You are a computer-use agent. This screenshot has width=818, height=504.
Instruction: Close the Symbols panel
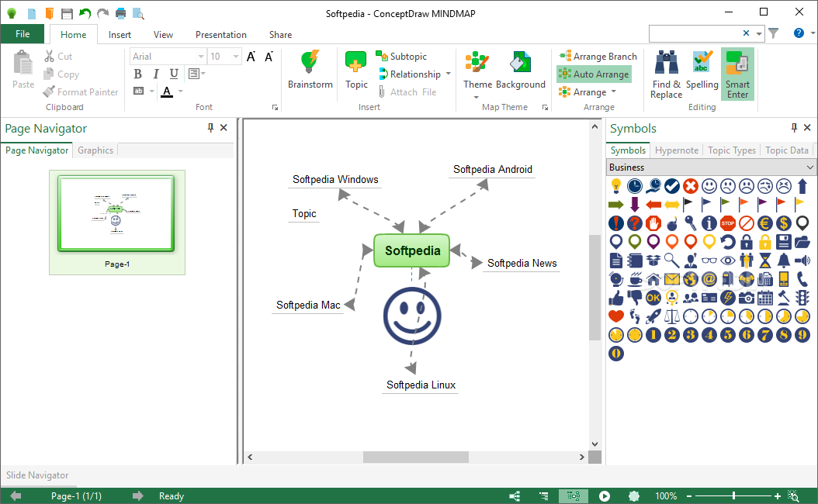coord(807,128)
